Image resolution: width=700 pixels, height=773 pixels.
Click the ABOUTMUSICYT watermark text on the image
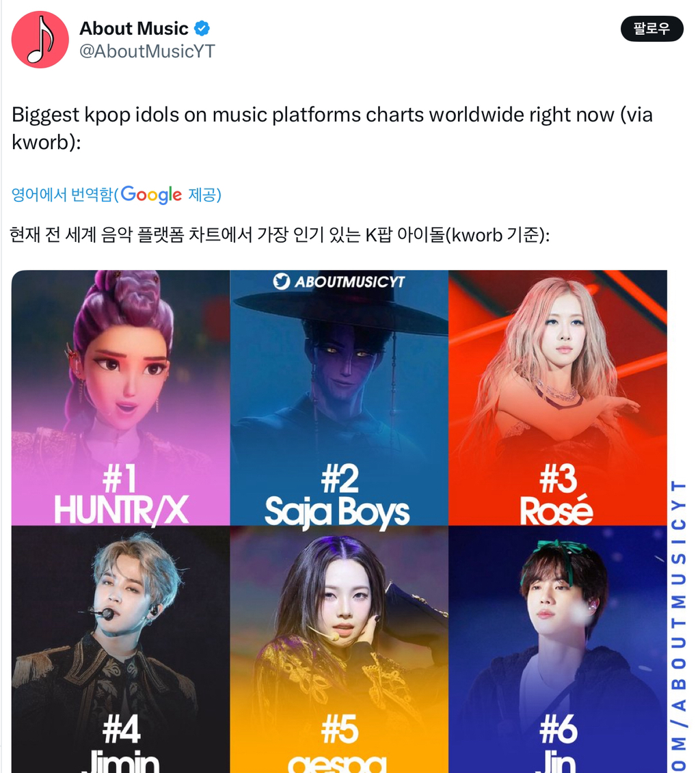click(x=349, y=282)
